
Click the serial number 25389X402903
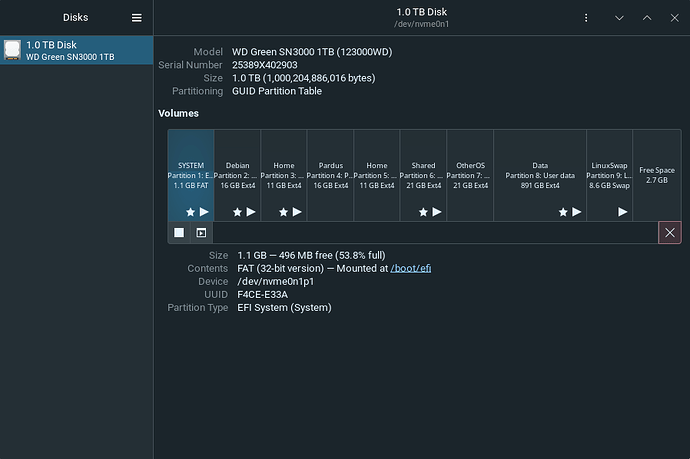(265, 65)
